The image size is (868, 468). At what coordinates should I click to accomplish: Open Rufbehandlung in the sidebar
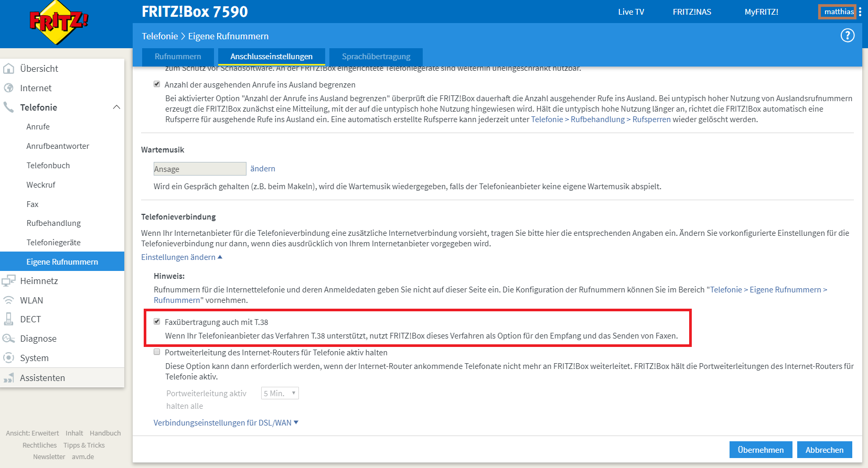(53, 223)
